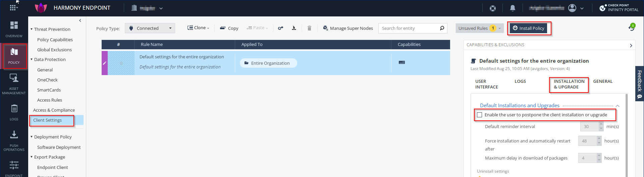This screenshot has width=644, height=177.
Task: Collapse Default Installations and Upgrades section
Action: tap(618, 106)
